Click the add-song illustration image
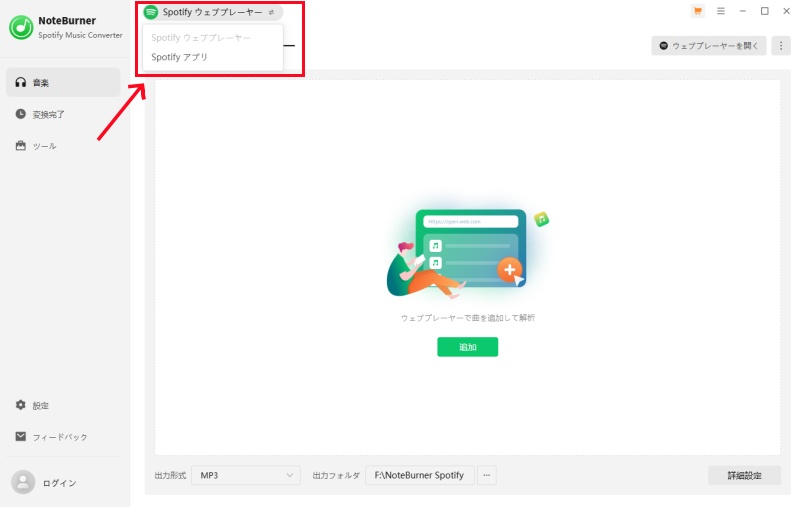 pyautogui.click(x=467, y=254)
